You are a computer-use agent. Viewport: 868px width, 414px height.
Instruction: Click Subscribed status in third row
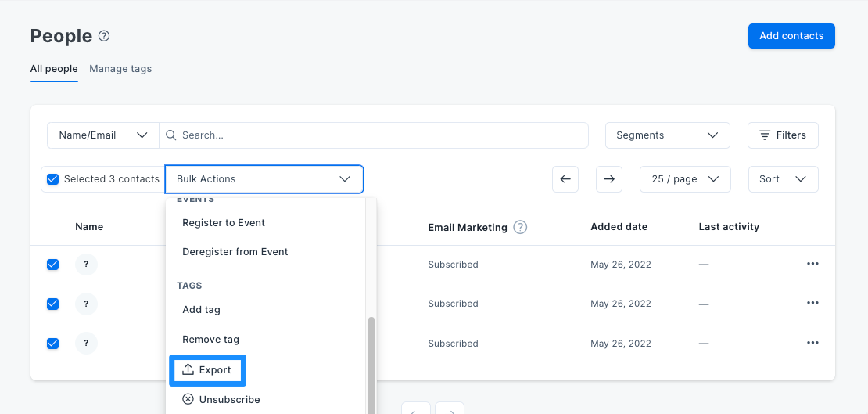pyautogui.click(x=453, y=344)
